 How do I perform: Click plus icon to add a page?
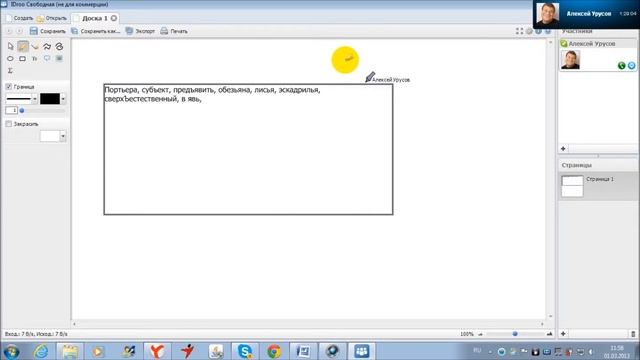(x=563, y=334)
